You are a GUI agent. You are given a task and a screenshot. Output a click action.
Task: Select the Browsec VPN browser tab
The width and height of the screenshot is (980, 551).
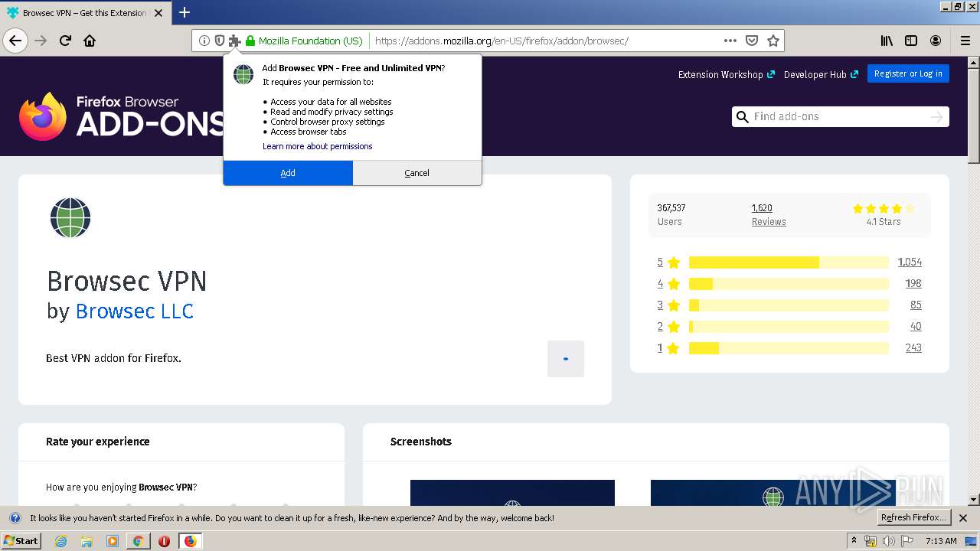coord(85,13)
